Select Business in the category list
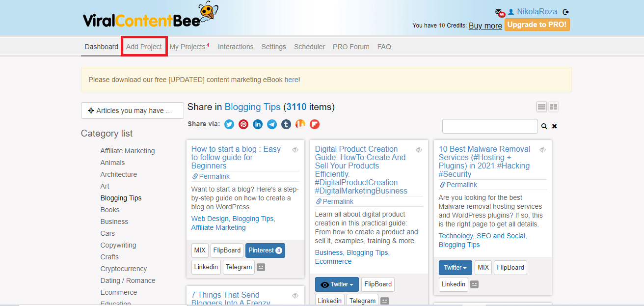This screenshot has height=306, width=644. coord(114,222)
